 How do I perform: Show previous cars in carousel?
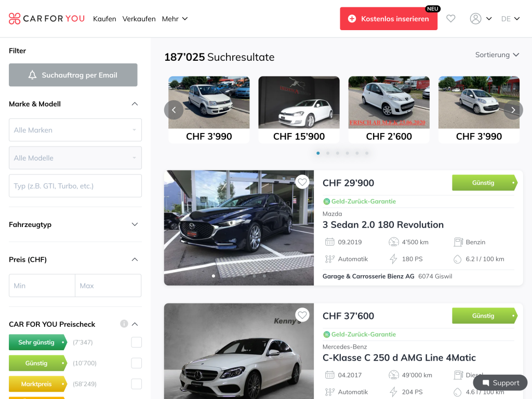[174, 110]
